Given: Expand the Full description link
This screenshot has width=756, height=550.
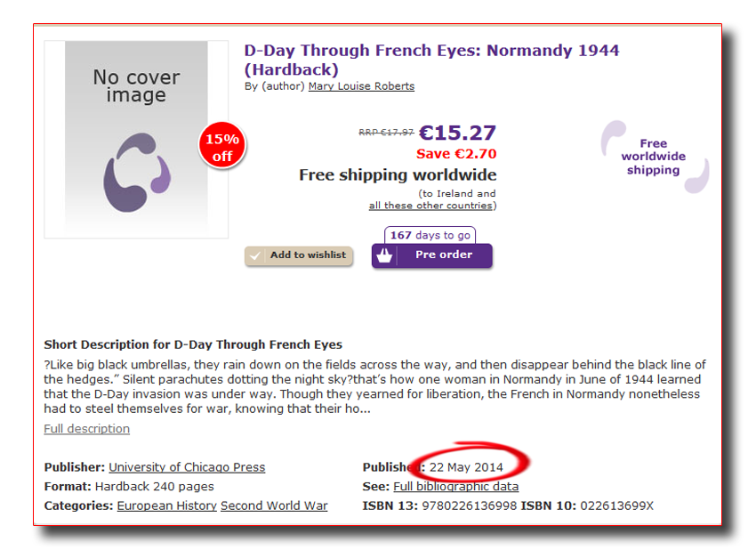Looking at the screenshot, I should coord(87,429).
